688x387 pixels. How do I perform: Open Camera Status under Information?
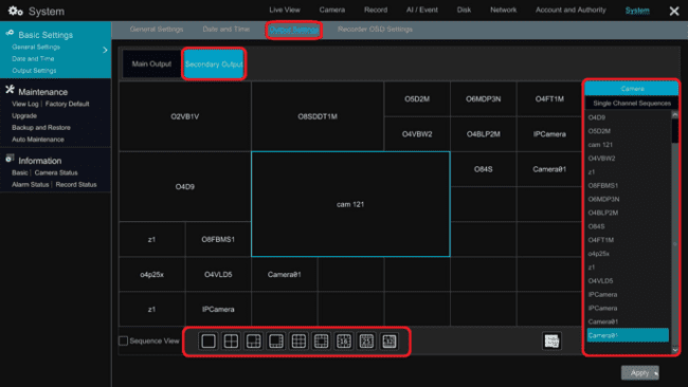click(56, 173)
